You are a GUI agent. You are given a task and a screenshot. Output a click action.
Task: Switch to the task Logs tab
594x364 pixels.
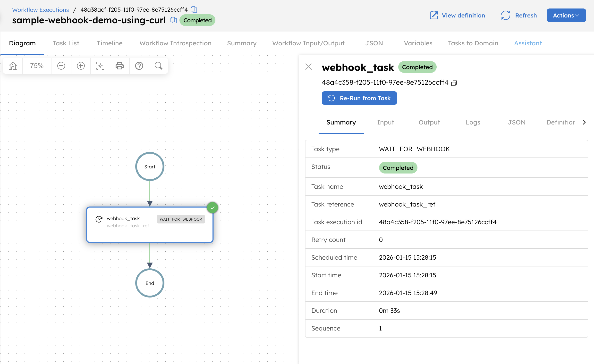[x=473, y=123]
